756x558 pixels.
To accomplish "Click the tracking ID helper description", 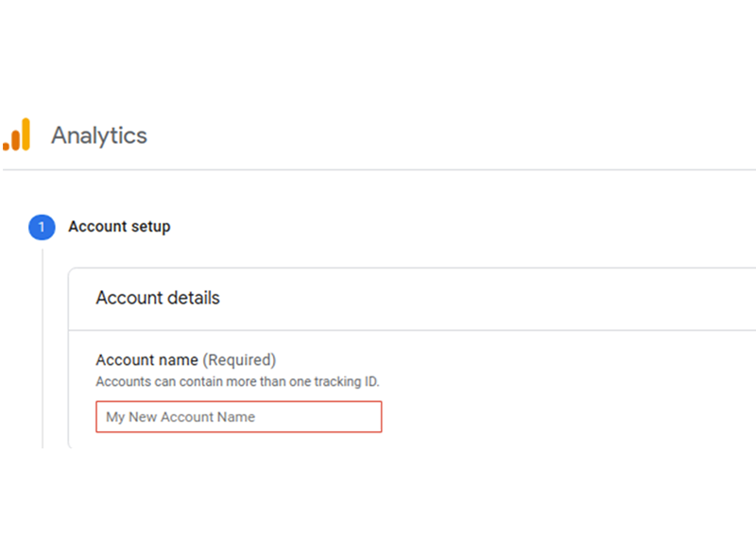I will pos(238,382).
